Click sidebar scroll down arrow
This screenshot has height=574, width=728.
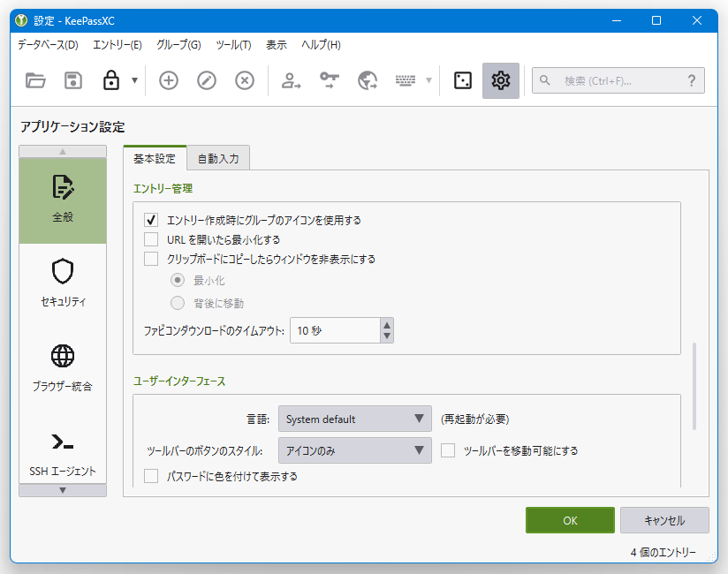point(63,490)
